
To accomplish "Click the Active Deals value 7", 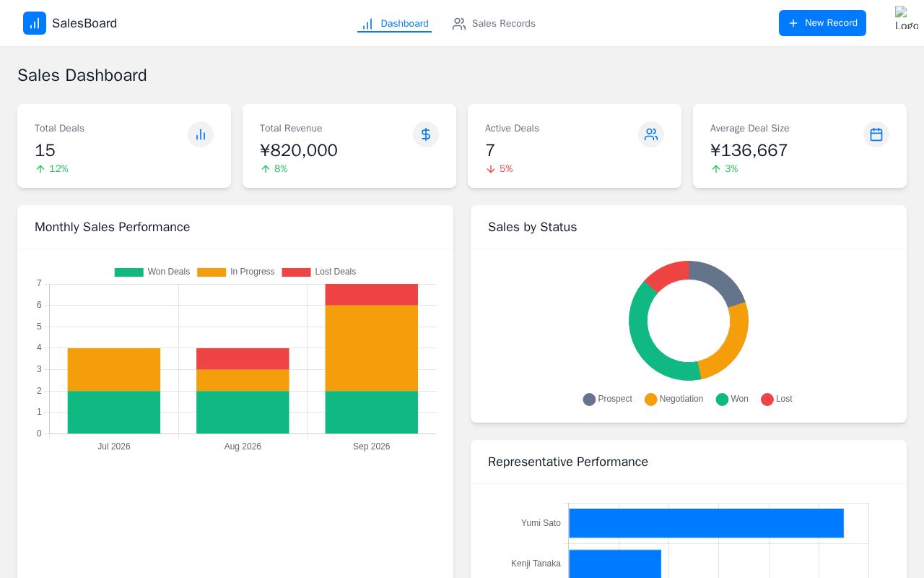I will coord(490,150).
